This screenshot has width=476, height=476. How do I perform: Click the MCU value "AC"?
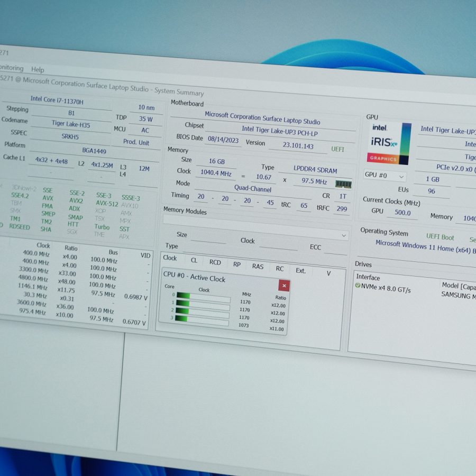tap(145, 130)
